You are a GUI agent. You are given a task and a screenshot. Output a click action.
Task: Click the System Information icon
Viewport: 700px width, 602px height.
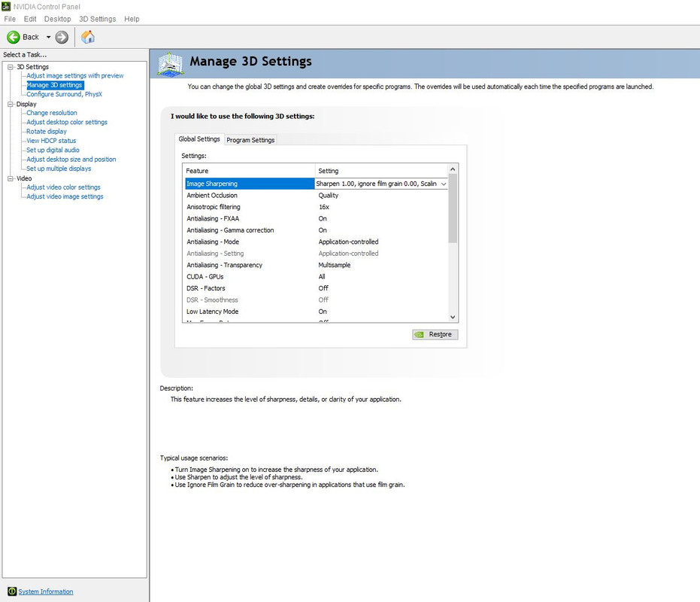pyautogui.click(x=12, y=591)
